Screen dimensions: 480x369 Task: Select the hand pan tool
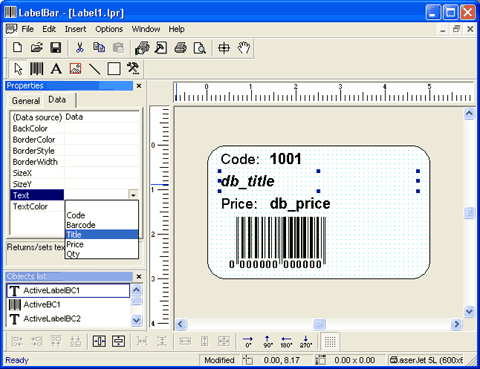(x=244, y=48)
